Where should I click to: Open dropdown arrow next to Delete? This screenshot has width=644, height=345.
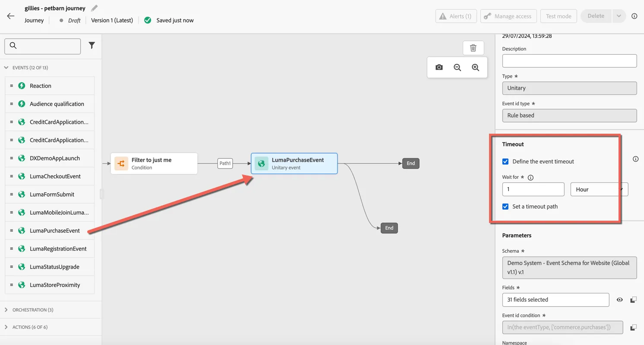(618, 16)
